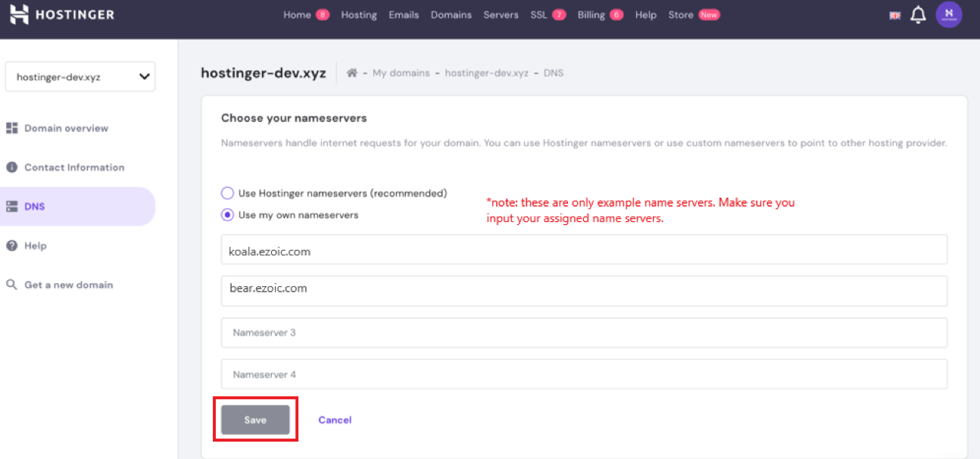
Task: Click the home icon in breadcrumb
Action: 351,73
